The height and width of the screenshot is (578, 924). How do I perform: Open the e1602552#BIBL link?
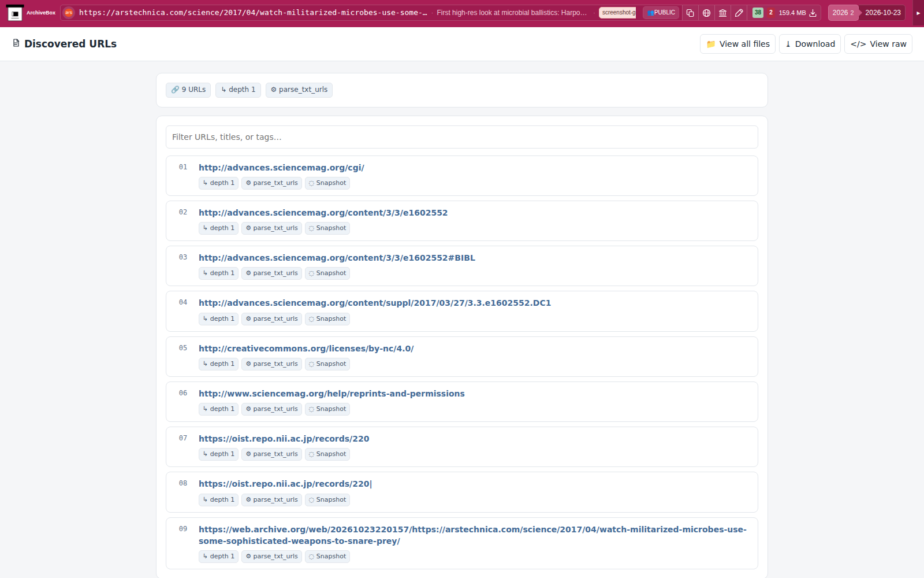[x=337, y=258]
